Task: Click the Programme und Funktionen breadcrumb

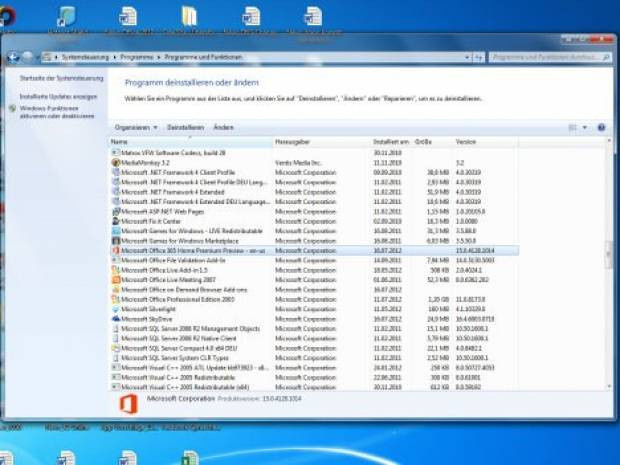Action: tap(203, 57)
